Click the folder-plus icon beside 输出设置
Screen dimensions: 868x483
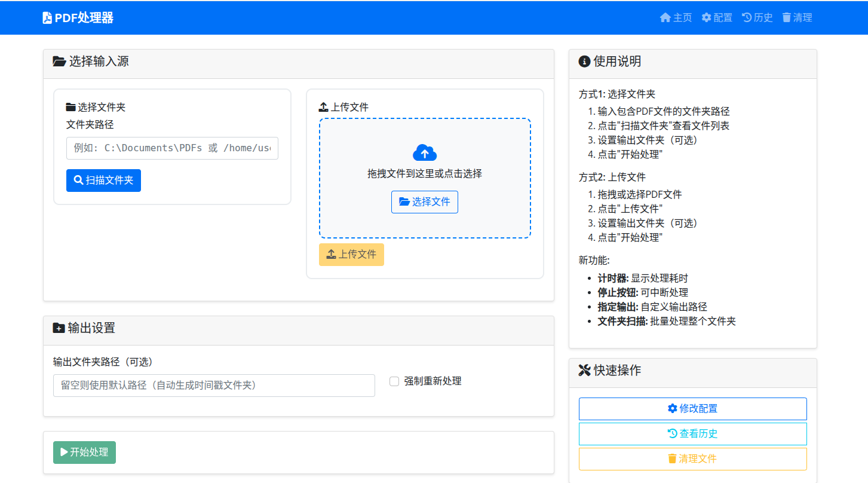(x=59, y=328)
